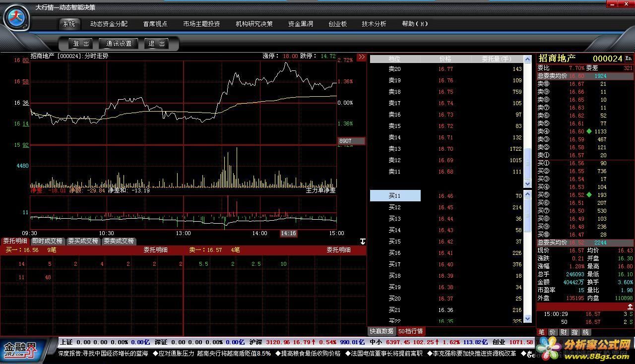The width and height of the screenshot is (635, 364).
Task: Click the green diamond beside 卖④
Action: coord(589,131)
